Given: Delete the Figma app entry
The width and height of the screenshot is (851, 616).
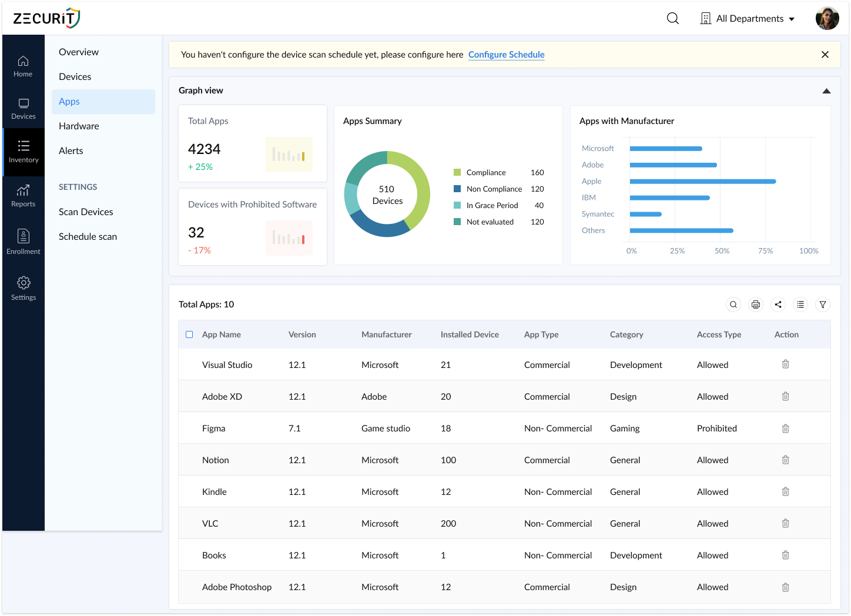Looking at the screenshot, I should pyautogui.click(x=785, y=428).
